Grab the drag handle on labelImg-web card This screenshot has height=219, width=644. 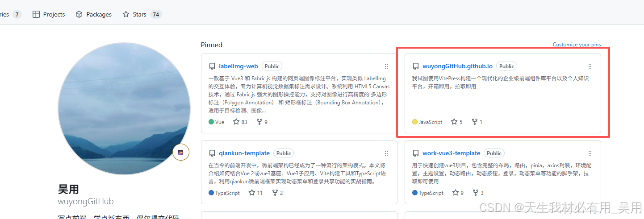coord(386,66)
